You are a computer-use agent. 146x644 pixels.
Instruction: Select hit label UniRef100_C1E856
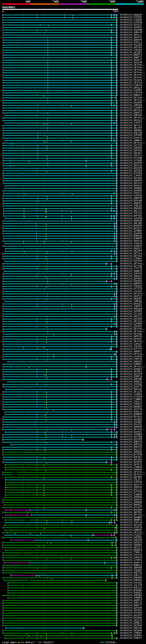(x=131, y=20)
